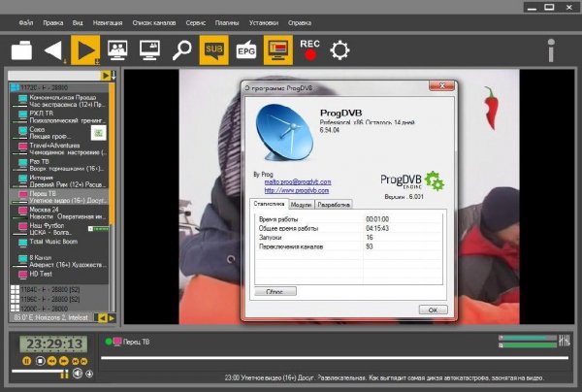This screenshot has height=392, width=582.
Task: Select the История channel
Action: pos(59,180)
